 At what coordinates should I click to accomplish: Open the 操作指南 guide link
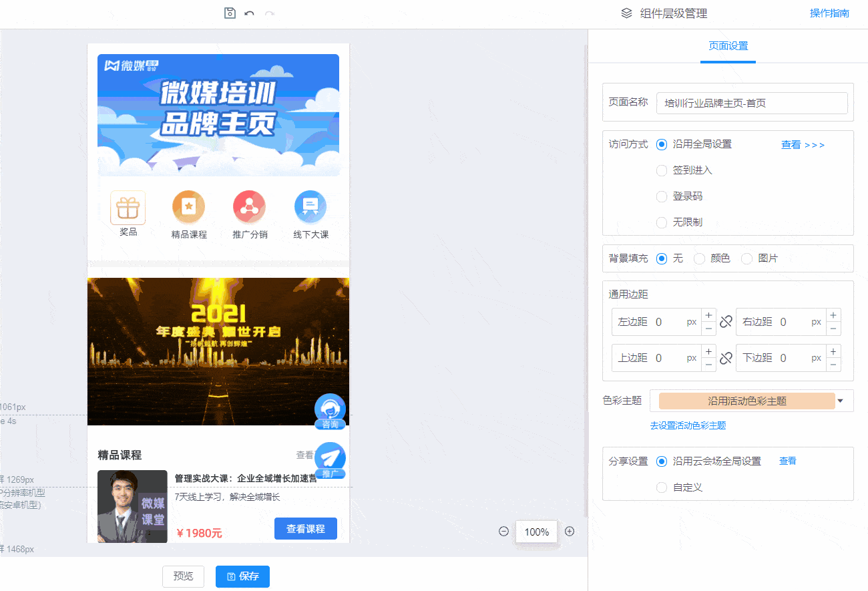(x=829, y=13)
